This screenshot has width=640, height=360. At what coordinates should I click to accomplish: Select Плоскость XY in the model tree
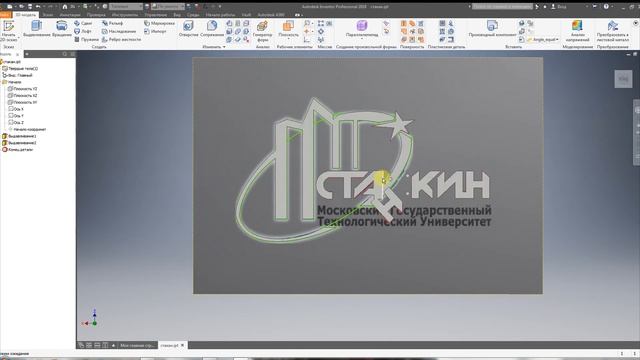(x=23, y=102)
